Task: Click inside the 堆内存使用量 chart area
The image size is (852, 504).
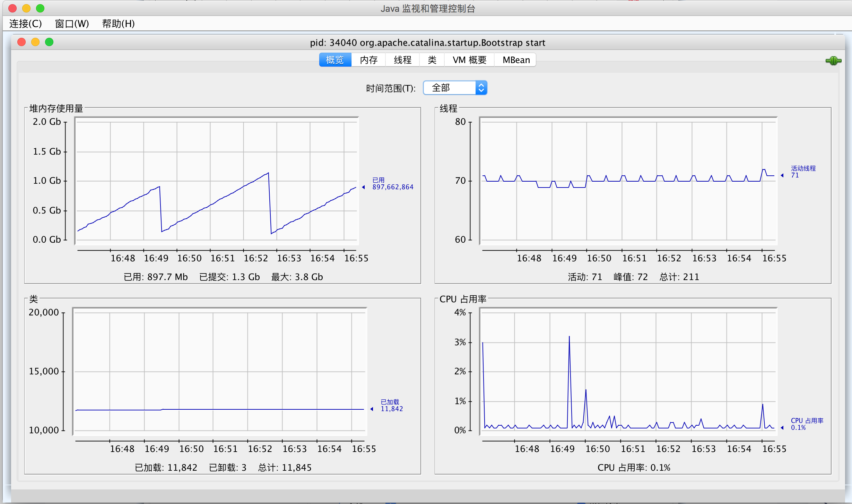Action: coord(217,180)
